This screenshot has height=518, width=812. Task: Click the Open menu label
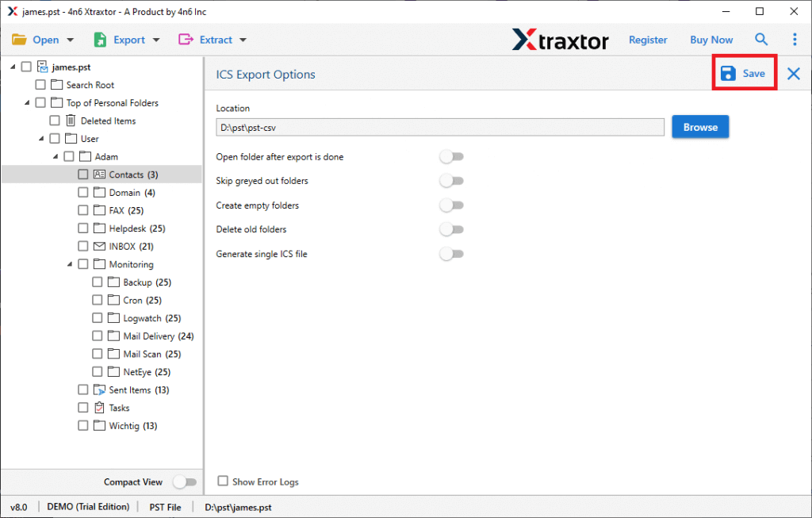tap(45, 40)
